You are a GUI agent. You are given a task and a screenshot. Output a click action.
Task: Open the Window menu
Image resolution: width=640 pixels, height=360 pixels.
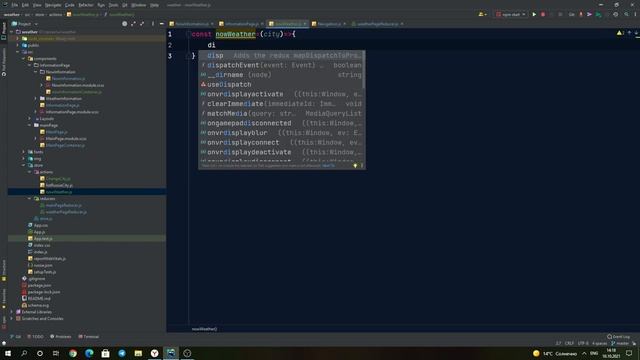pyautogui.click(x=139, y=5)
